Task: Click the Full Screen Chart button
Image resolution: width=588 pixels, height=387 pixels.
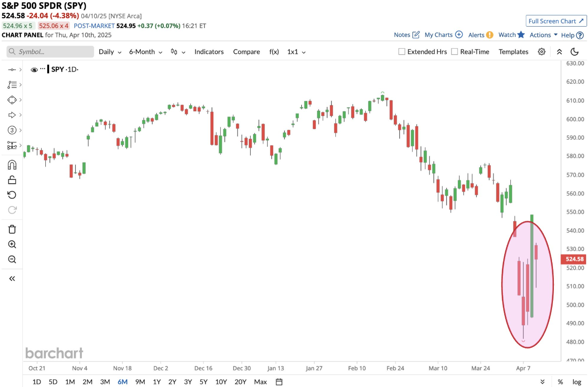Action: tap(556, 21)
